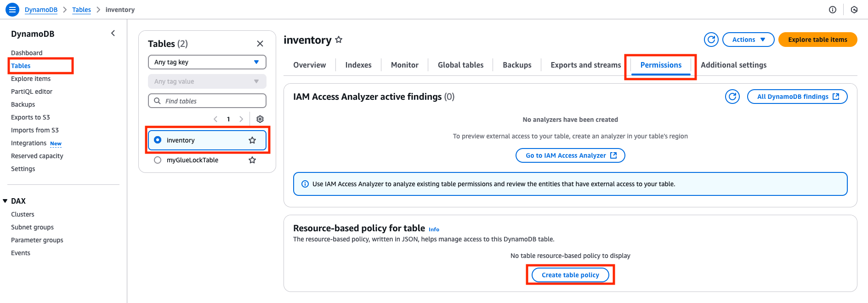Viewport: 868px width, 303px height.
Task: Click the Create table policy button
Action: pyautogui.click(x=570, y=275)
